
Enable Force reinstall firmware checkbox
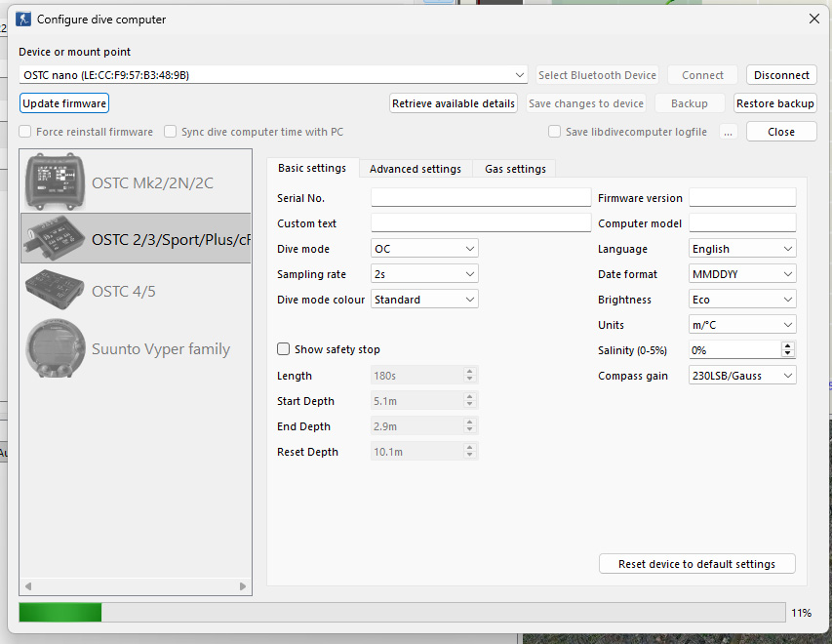[25, 132]
